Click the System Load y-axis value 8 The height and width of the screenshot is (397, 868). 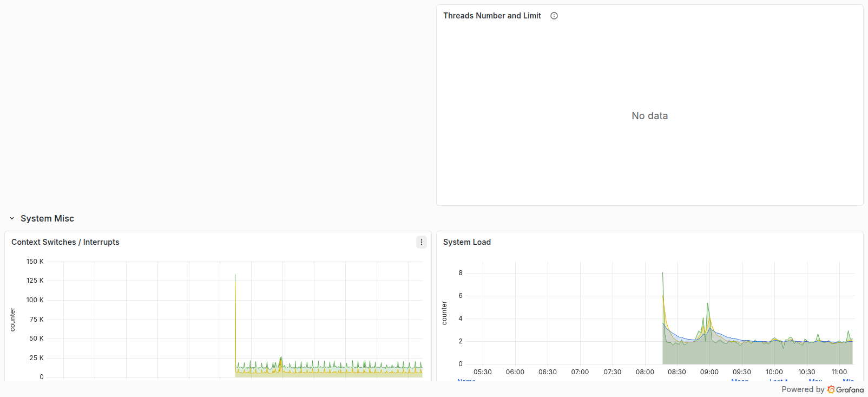(461, 273)
